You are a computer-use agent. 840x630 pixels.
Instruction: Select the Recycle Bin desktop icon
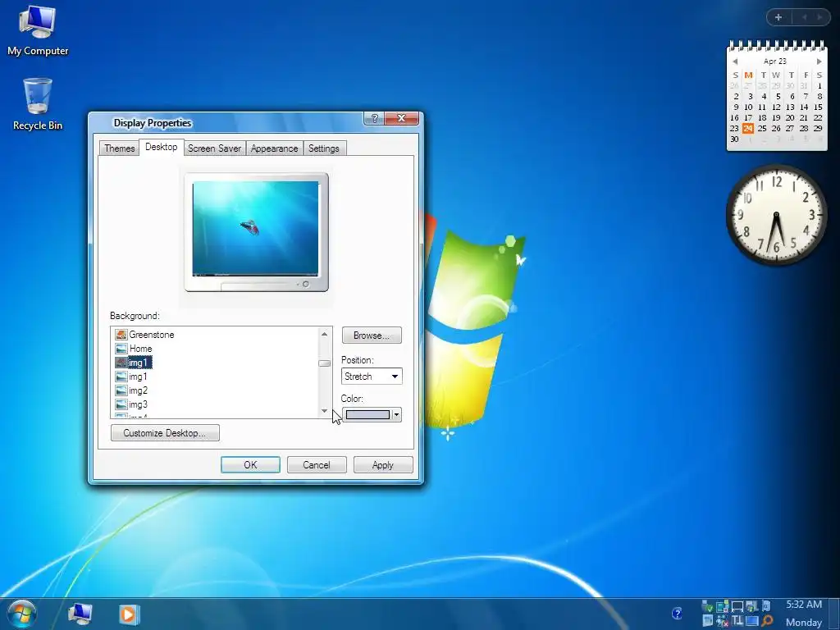[38, 104]
